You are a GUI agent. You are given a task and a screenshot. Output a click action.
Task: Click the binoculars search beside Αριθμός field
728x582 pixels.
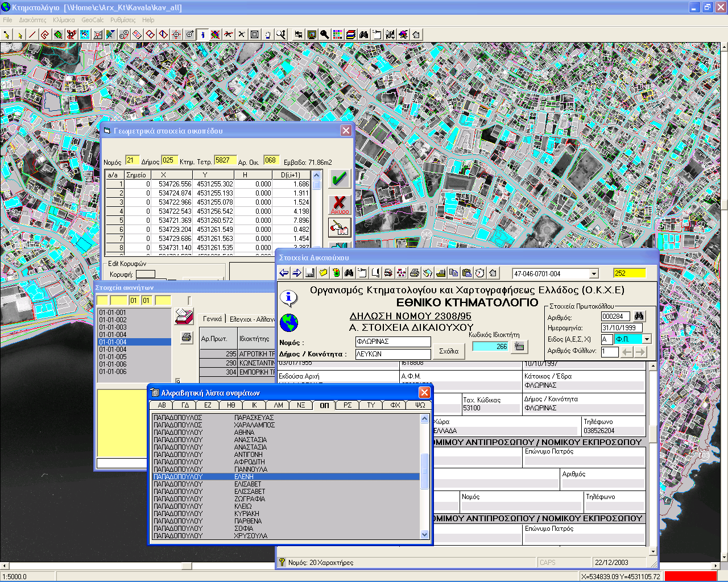639,316
